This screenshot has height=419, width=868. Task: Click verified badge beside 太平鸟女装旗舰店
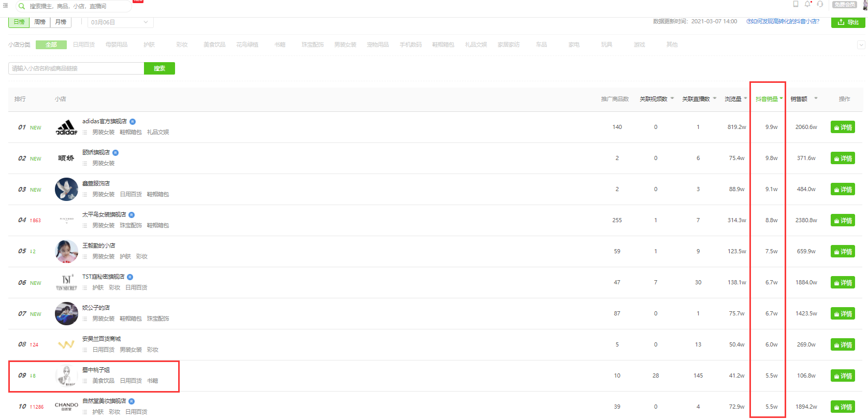point(132,215)
